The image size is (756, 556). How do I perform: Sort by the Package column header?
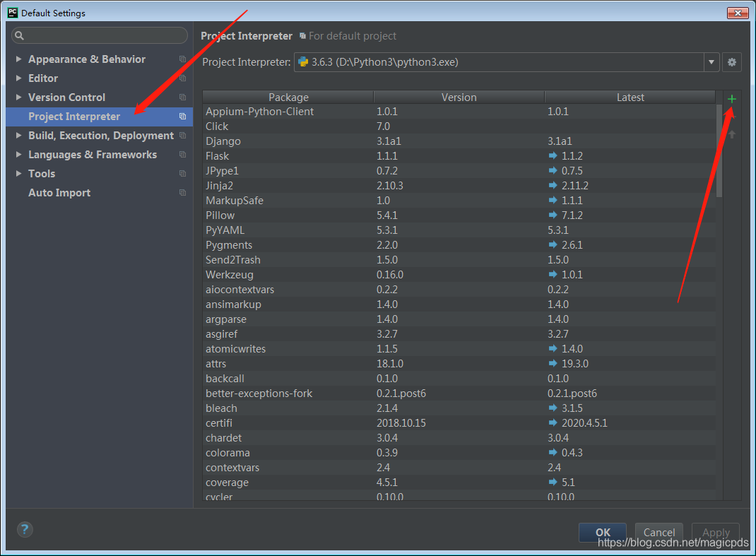pyautogui.click(x=288, y=97)
